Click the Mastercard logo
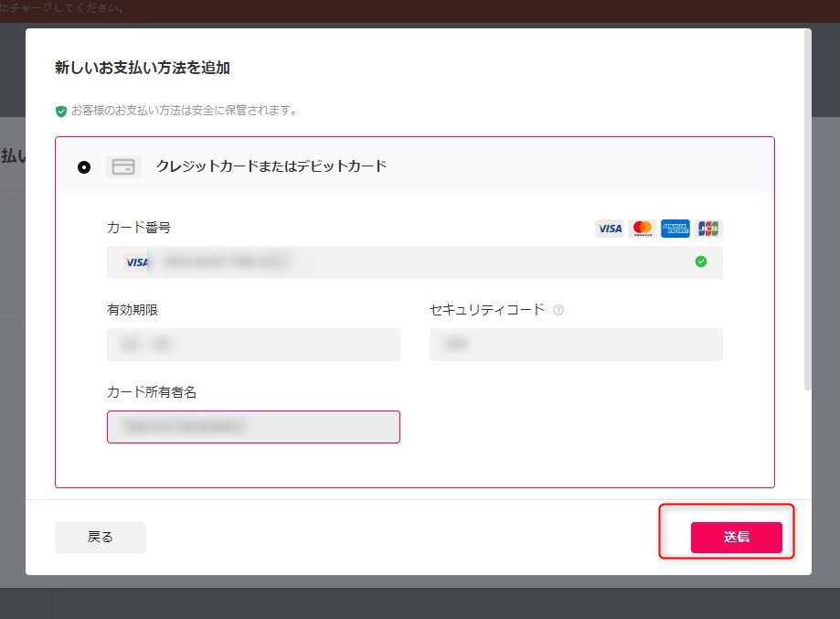This screenshot has height=619, width=840. tap(643, 229)
